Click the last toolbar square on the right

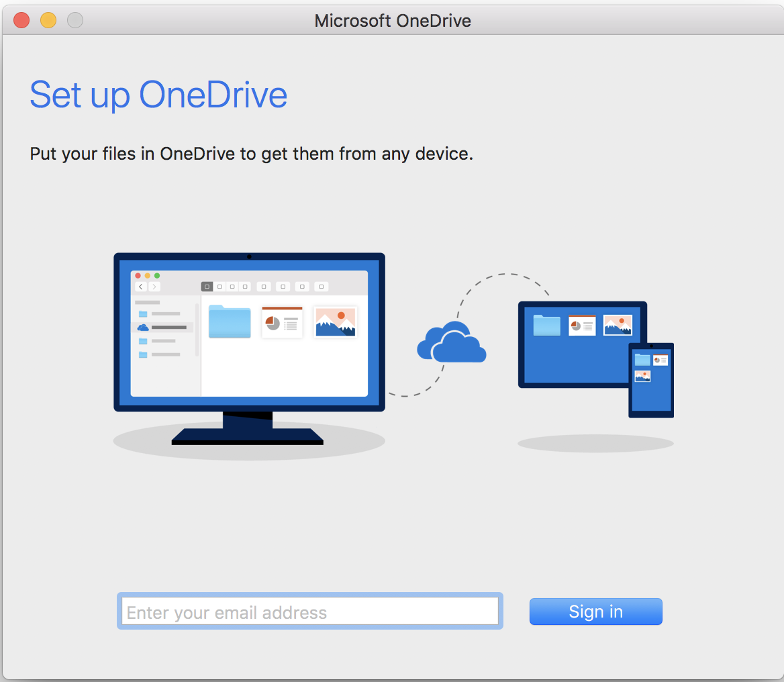pos(321,287)
